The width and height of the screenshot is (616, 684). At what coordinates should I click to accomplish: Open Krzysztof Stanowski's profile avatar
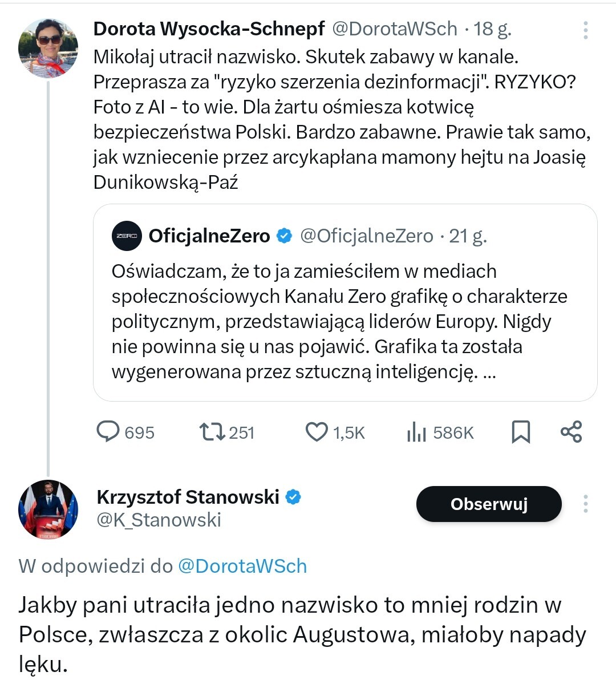48,509
